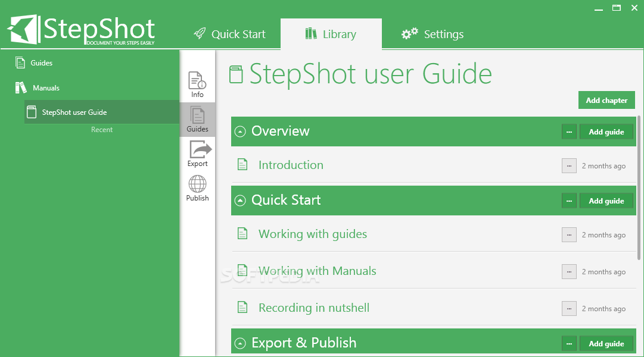Click timestamp of the Introduction guide
The width and height of the screenshot is (644, 357).
(x=603, y=166)
